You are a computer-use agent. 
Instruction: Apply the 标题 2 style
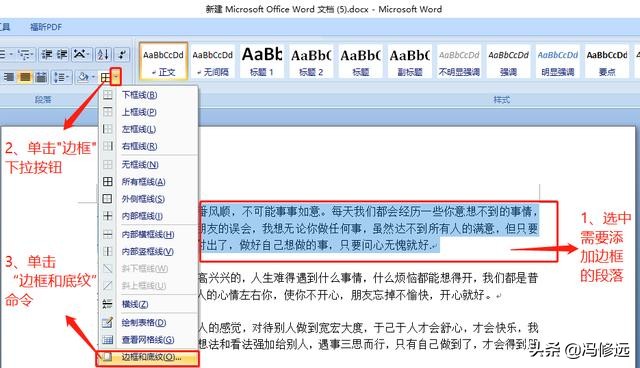coord(311,61)
